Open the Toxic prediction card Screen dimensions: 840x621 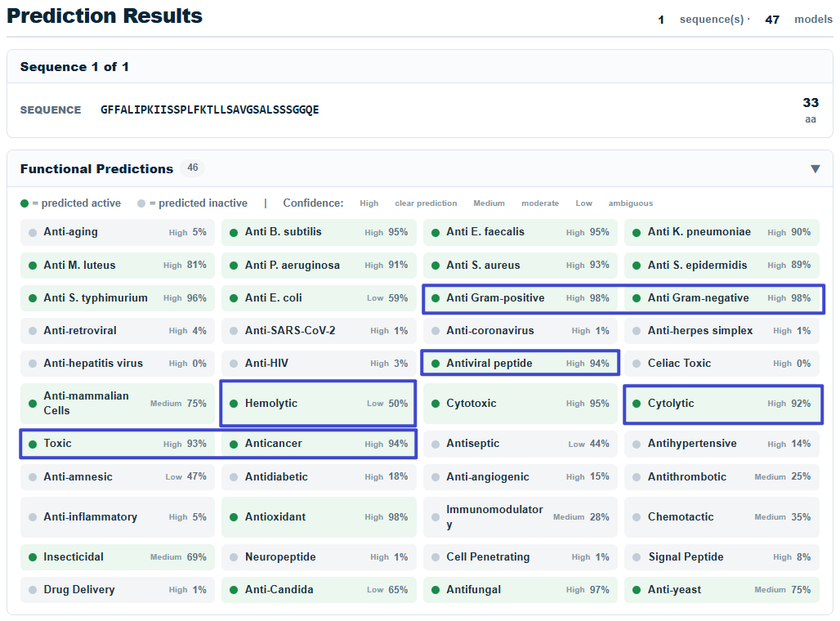click(x=118, y=444)
